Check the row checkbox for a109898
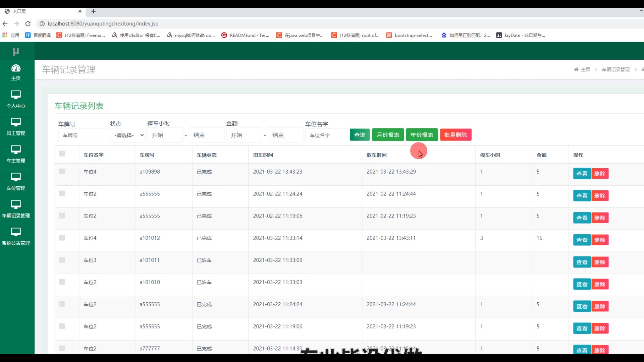 [62, 172]
